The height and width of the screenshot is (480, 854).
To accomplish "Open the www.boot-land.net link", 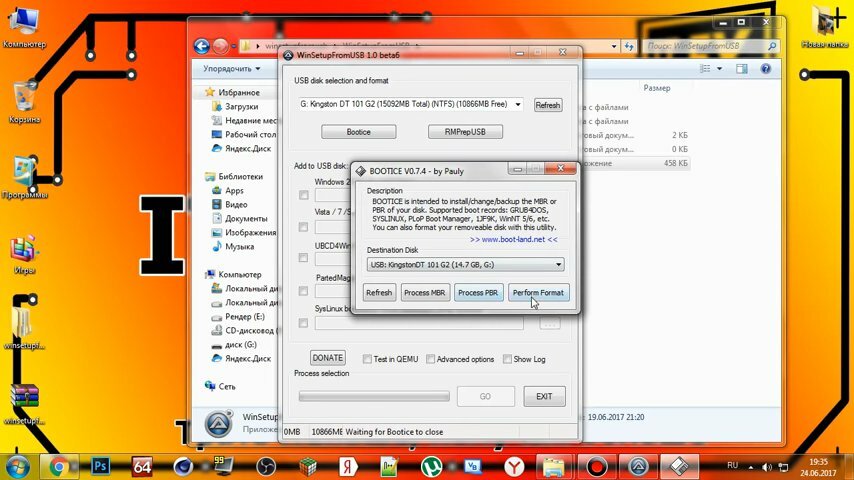I will pyautogui.click(x=514, y=239).
